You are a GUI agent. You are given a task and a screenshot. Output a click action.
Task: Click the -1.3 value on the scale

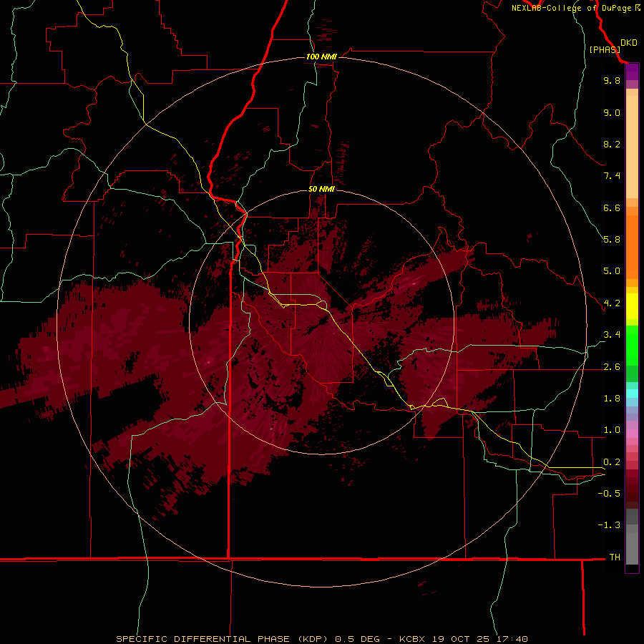coord(609,525)
